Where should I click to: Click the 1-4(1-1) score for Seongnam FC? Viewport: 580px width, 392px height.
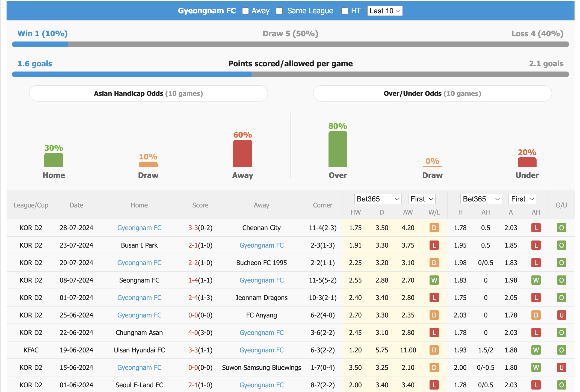pyautogui.click(x=200, y=280)
